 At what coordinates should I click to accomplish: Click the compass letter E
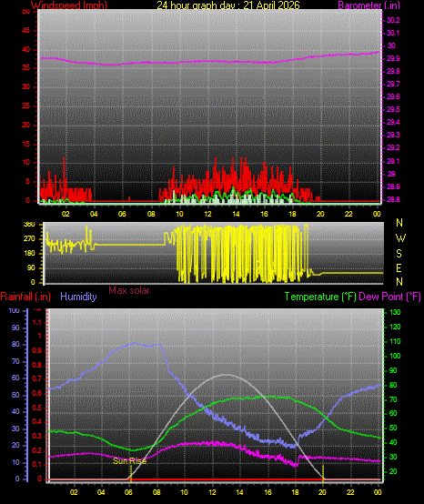pos(399,267)
